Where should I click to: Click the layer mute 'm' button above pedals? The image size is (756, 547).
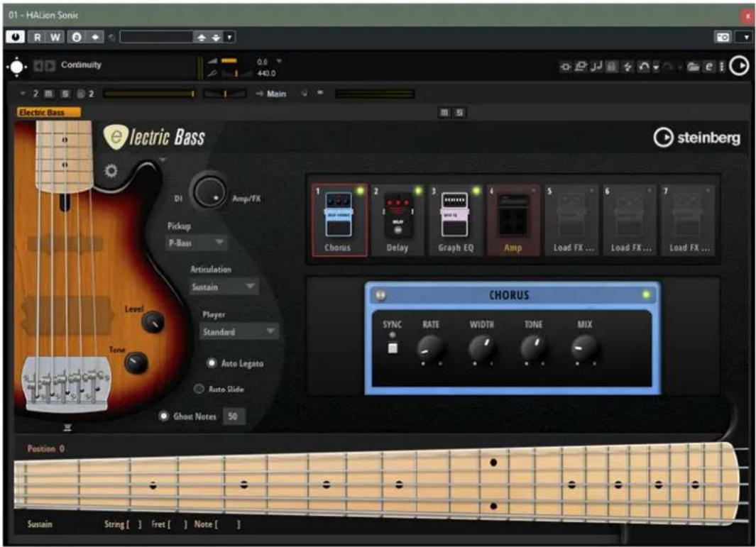coord(444,112)
